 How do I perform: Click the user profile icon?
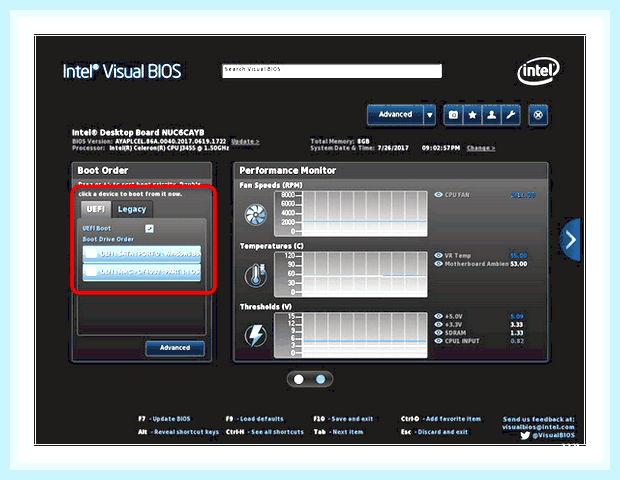click(x=491, y=115)
